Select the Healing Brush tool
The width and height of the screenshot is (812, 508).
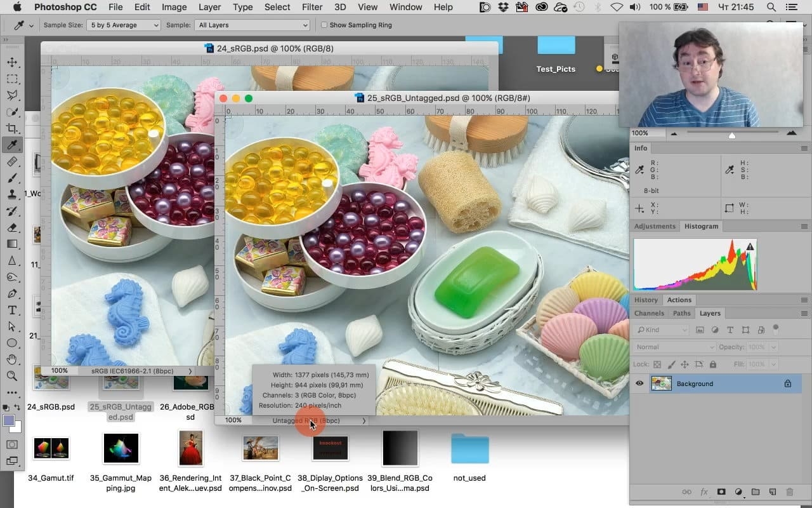click(x=12, y=161)
